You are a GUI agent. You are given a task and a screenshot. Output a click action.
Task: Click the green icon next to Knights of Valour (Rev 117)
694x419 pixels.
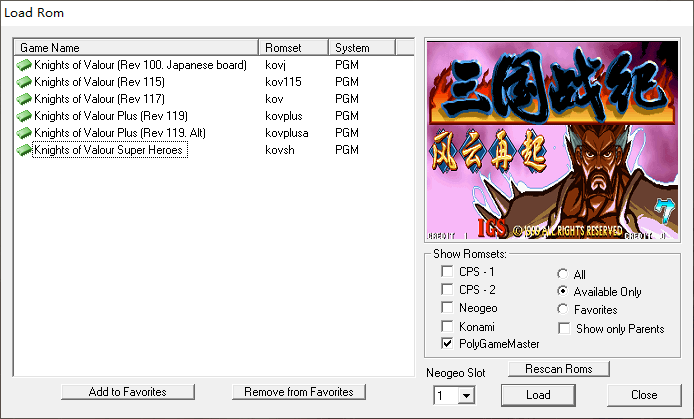click(x=25, y=99)
